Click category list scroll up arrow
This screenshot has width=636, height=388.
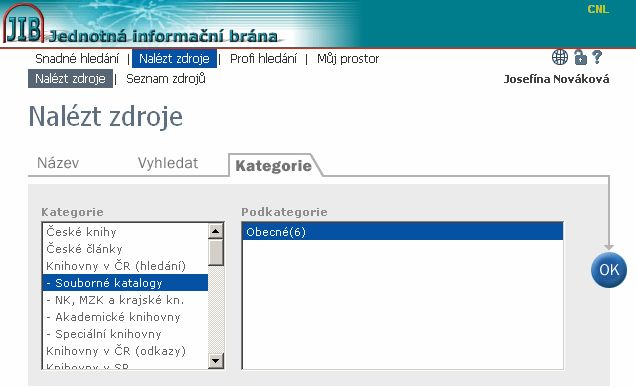click(x=216, y=231)
